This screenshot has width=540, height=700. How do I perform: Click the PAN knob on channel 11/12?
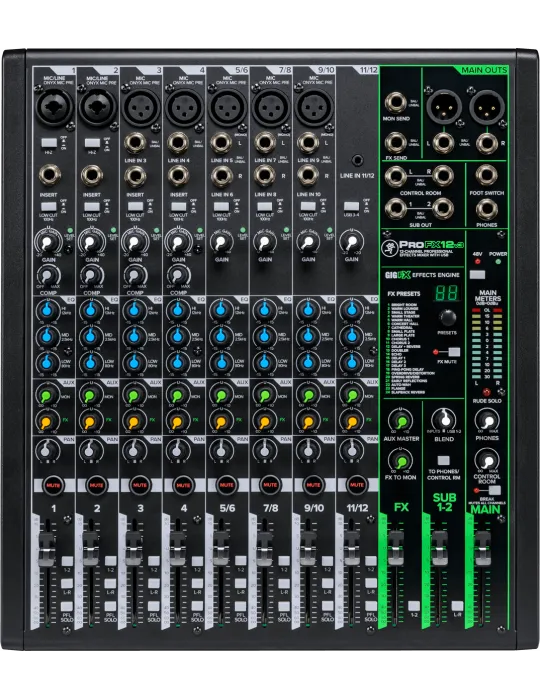click(x=352, y=451)
